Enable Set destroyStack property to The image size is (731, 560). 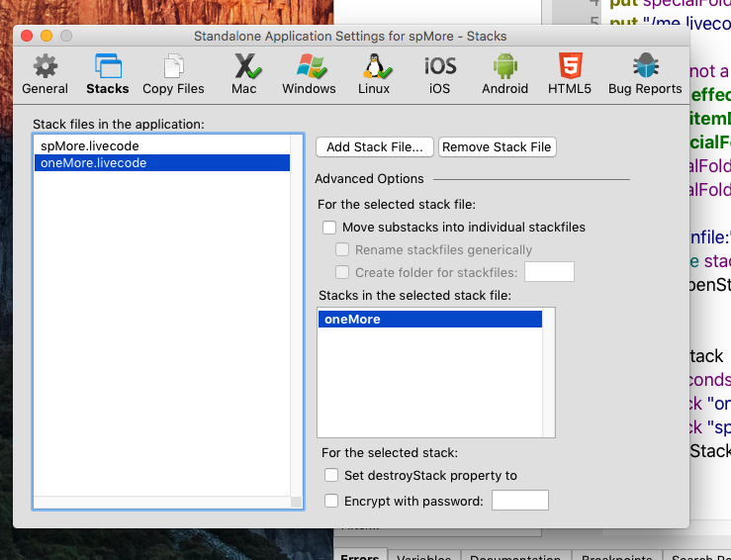(x=331, y=476)
